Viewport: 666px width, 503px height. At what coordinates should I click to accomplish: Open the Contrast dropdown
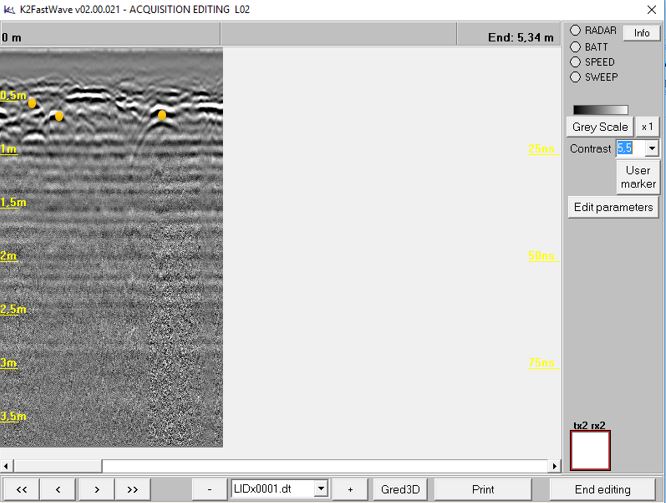click(x=652, y=148)
